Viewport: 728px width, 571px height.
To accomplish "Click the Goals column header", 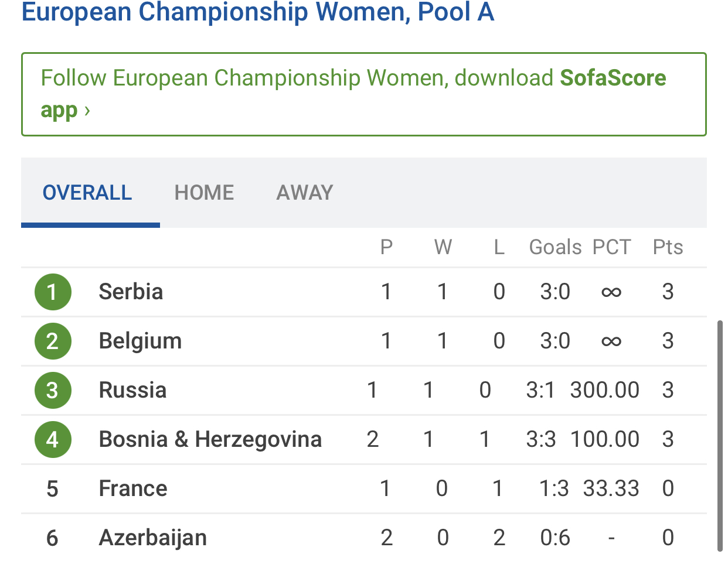I will (x=555, y=247).
